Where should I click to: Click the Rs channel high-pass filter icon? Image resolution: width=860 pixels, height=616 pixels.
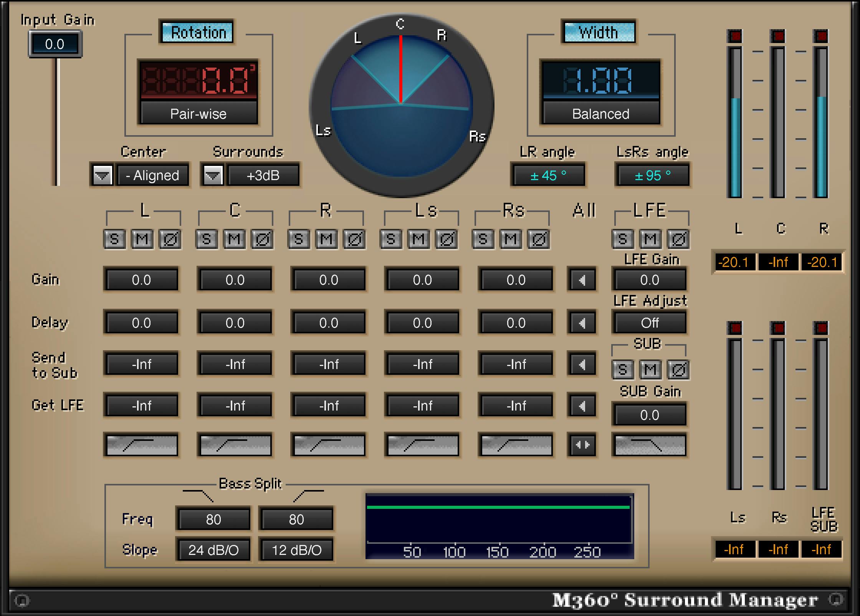(x=516, y=445)
